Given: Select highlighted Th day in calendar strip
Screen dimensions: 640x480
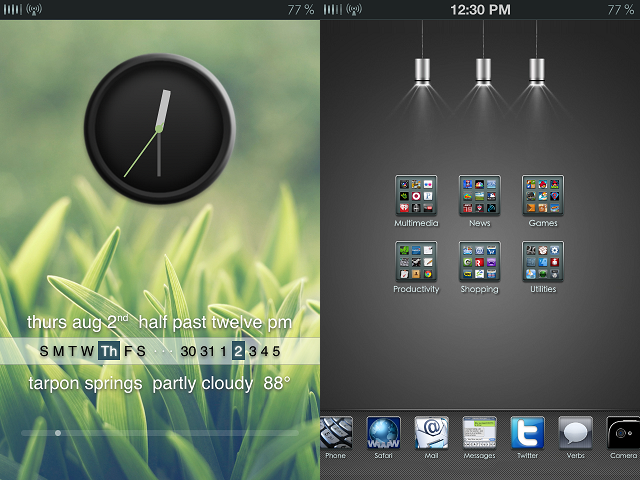Looking at the screenshot, I should click(x=109, y=351).
